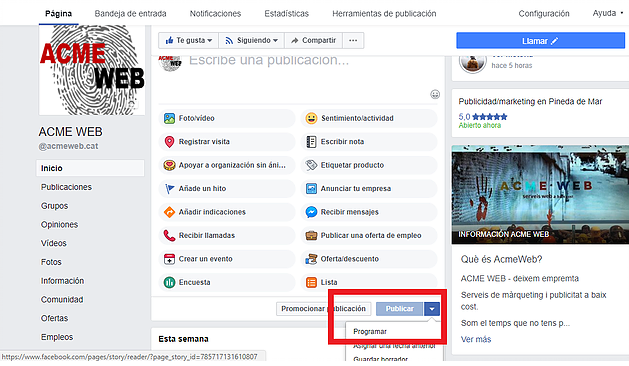Click the Foto/vídeo picture icon
The width and height of the screenshot is (629, 366).
tap(169, 118)
